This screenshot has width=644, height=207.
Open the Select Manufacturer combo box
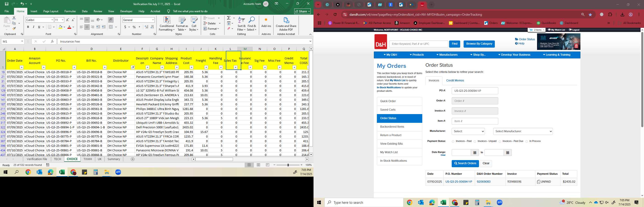coord(523,131)
